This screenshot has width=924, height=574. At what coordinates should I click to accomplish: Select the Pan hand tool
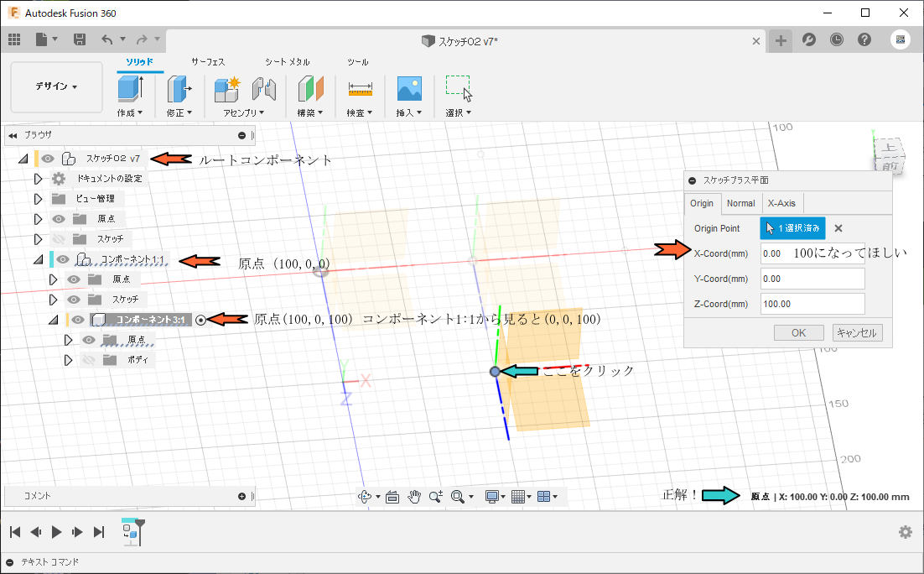(414, 497)
